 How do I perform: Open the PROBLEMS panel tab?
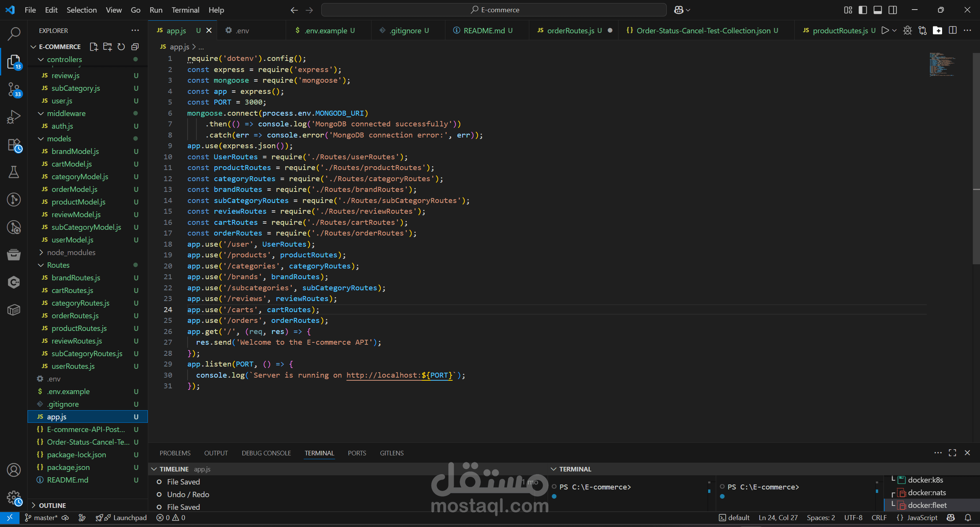tap(175, 453)
